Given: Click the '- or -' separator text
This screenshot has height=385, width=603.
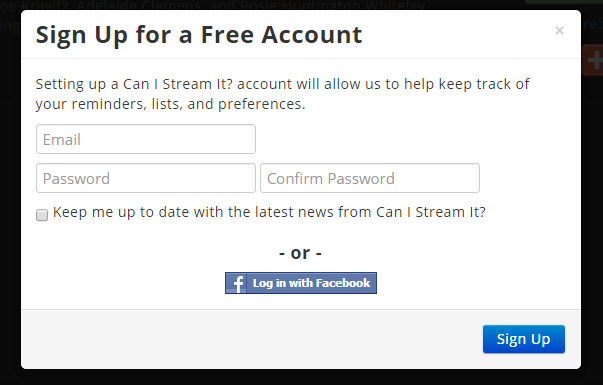Looking at the screenshot, I should [x=300, y=253].
